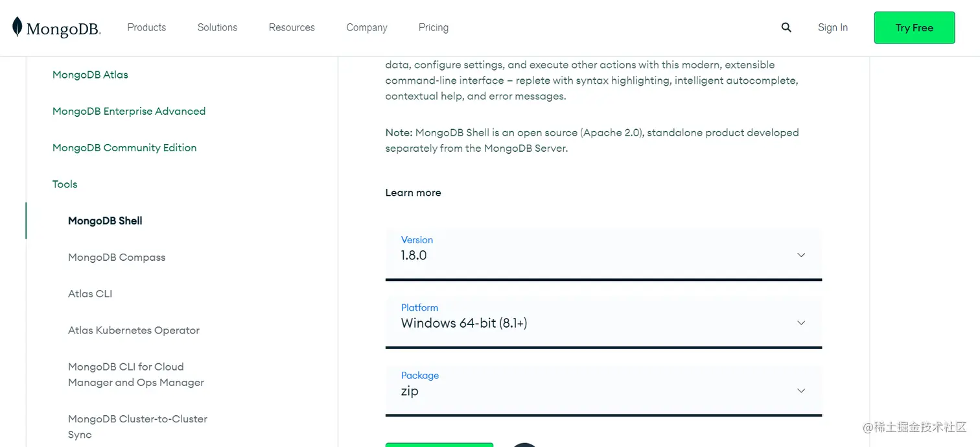Screen dimensions: 980x447
Task: Select the Tools sidebar section
Action: tap(65, 184)
